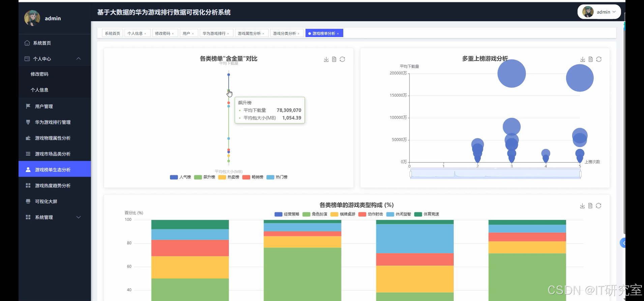Viewport: 644px width, 301px height.
Task: Click left handle of the data zoom slider
Action: click(x=411, y=174)
